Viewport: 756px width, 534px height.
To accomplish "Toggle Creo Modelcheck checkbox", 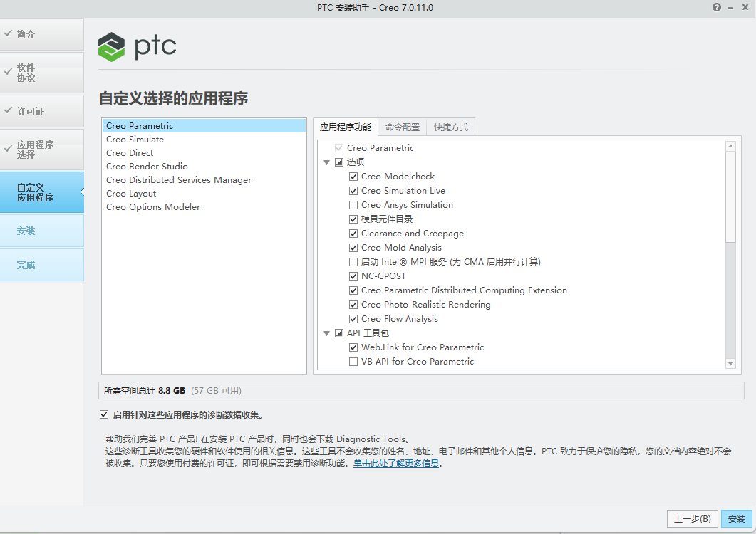I will 353,177.
